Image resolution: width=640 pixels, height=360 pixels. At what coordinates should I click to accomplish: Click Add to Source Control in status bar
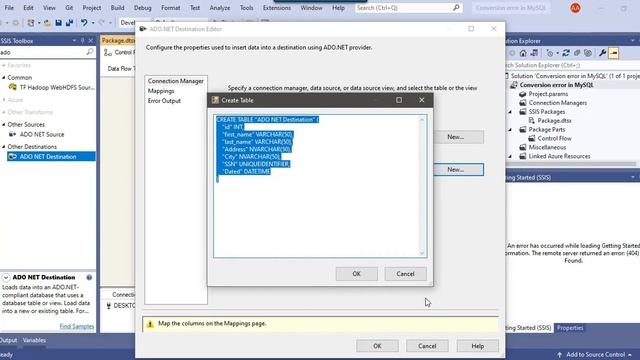click(x=595, y=355)
